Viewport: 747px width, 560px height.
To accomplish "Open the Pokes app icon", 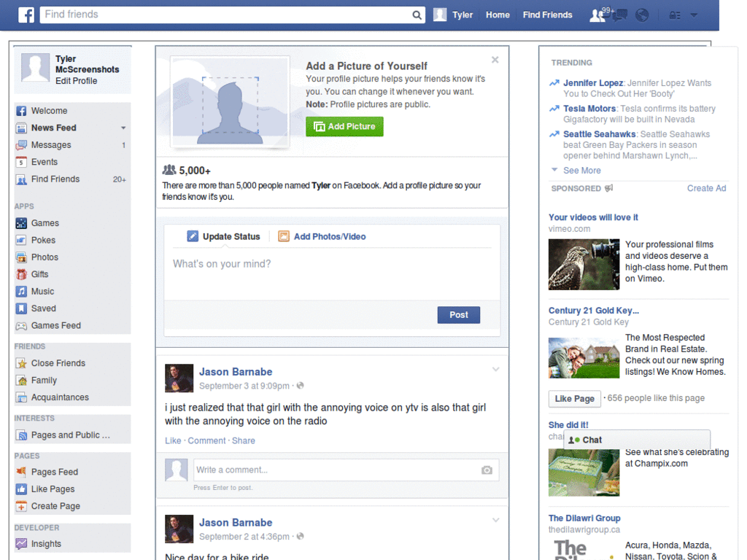I will 21,240.
